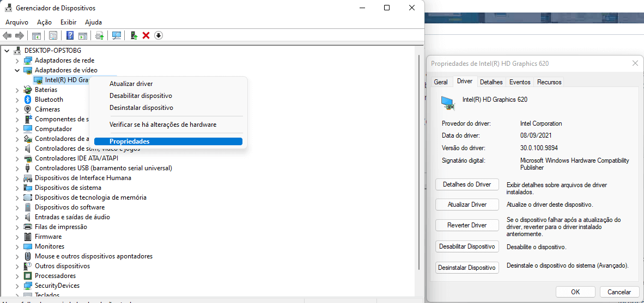This screenshot has height=303, width=644.
Task: Open the toolbar Properties sheet icon
Action: (53, 36)
